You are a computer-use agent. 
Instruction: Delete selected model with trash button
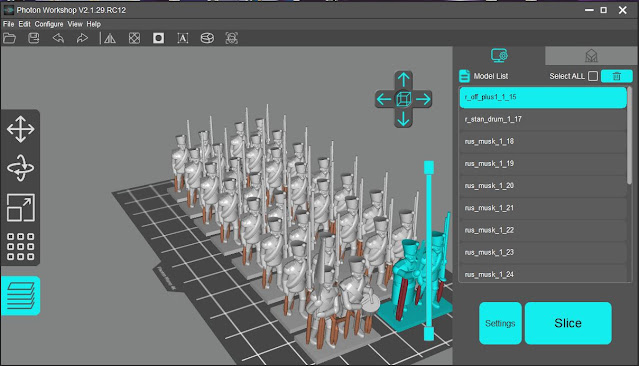pos(617,76)
